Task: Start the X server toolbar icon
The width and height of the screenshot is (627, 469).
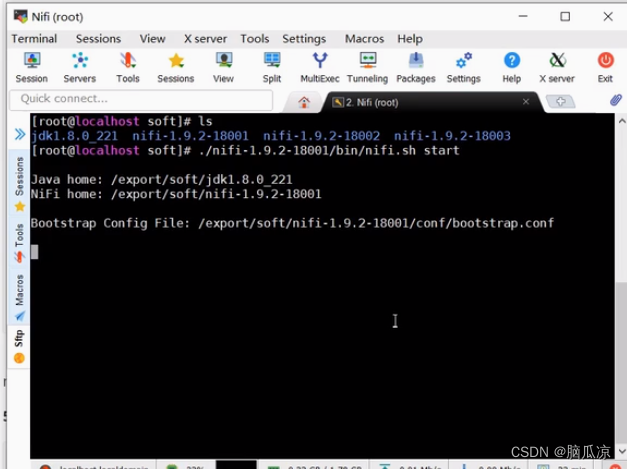Action: click(557, 68)
